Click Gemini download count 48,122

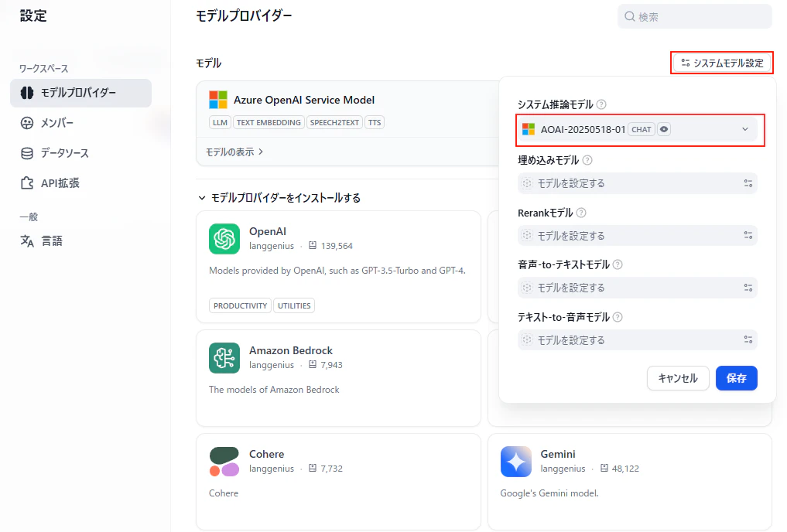pyautogui.click(x=625, y=469)
